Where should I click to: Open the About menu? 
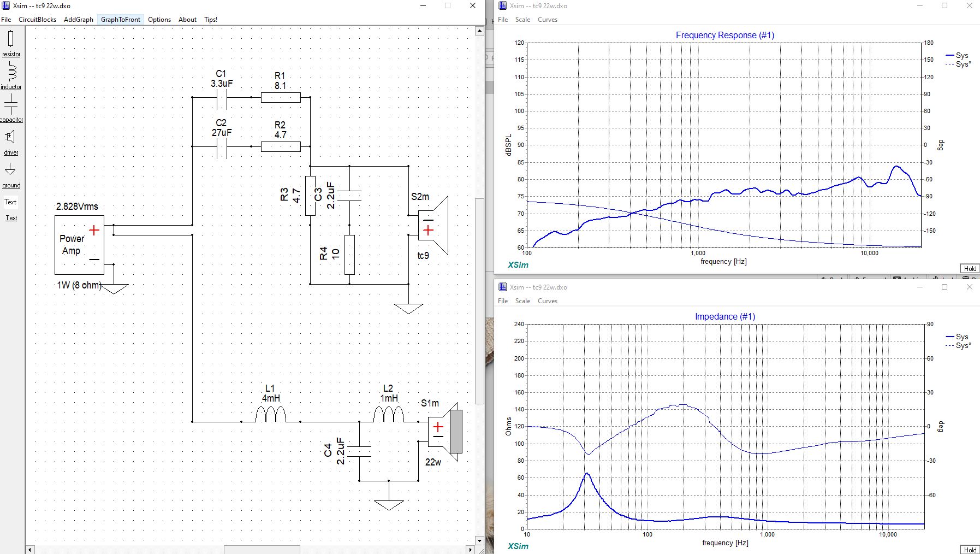(x=187, y=20)
